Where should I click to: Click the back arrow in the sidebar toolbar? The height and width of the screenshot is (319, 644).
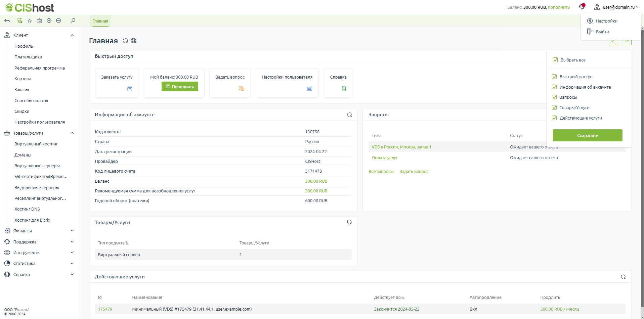[7, 21]
